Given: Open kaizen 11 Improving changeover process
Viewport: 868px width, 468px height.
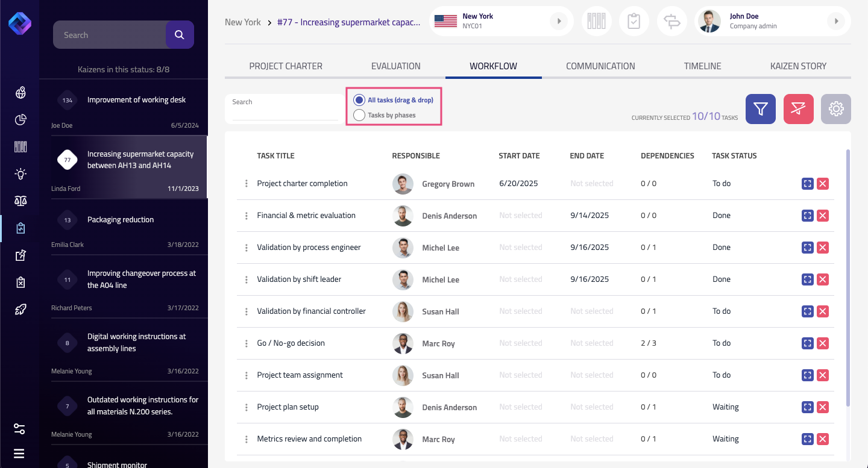Looking at the screenshot, I should click(124, 286).
